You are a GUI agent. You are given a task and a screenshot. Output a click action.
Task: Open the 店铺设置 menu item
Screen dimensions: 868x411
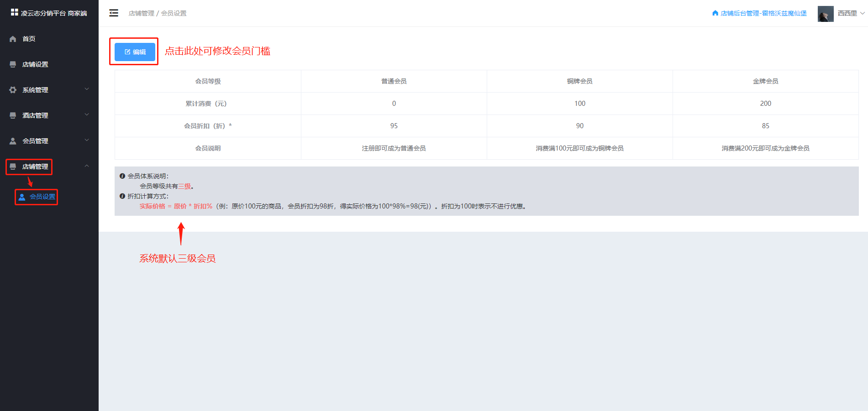point(49,64)
